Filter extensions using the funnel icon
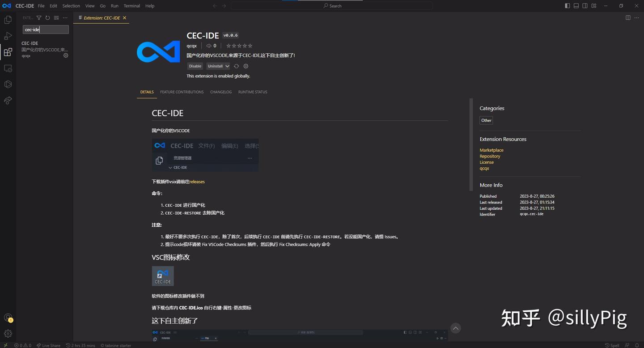This screenshot has width=644, height=348. (x=39, y=18)
